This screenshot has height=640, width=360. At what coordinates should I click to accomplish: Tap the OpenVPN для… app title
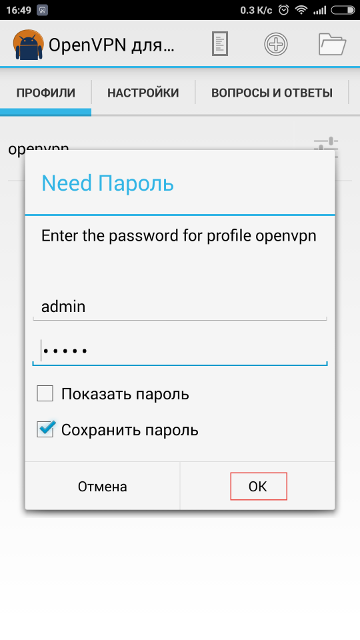[x=112, y=45]
